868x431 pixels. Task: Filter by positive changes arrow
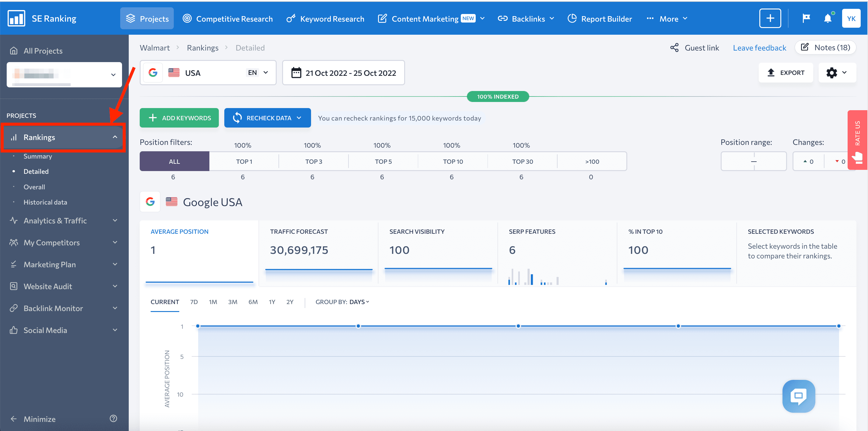point(808,161)
